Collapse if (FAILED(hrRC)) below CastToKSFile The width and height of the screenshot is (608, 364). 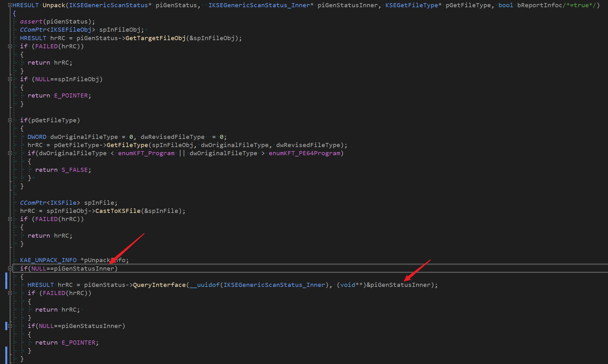tap(10, 219)
